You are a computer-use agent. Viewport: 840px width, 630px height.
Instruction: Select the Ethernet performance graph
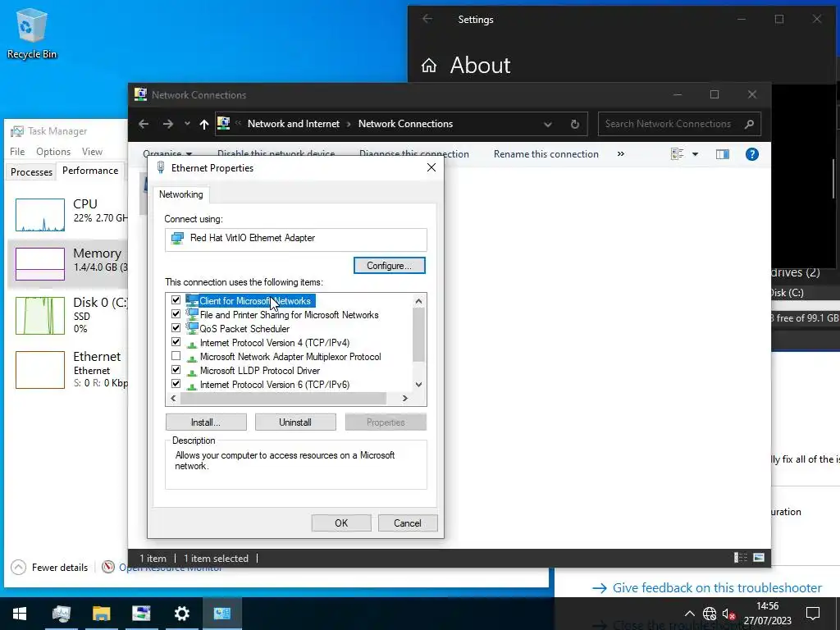click(x=40, y=370)
